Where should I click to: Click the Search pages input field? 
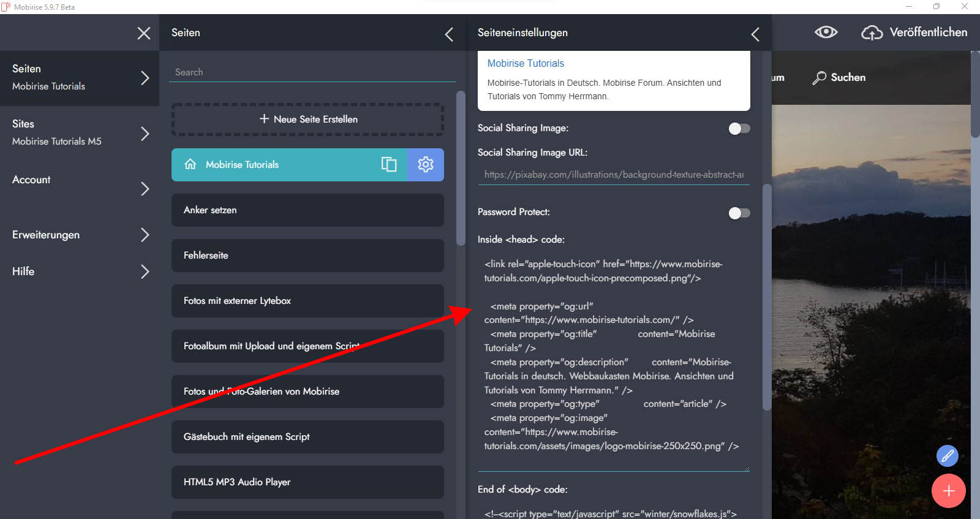312,72
